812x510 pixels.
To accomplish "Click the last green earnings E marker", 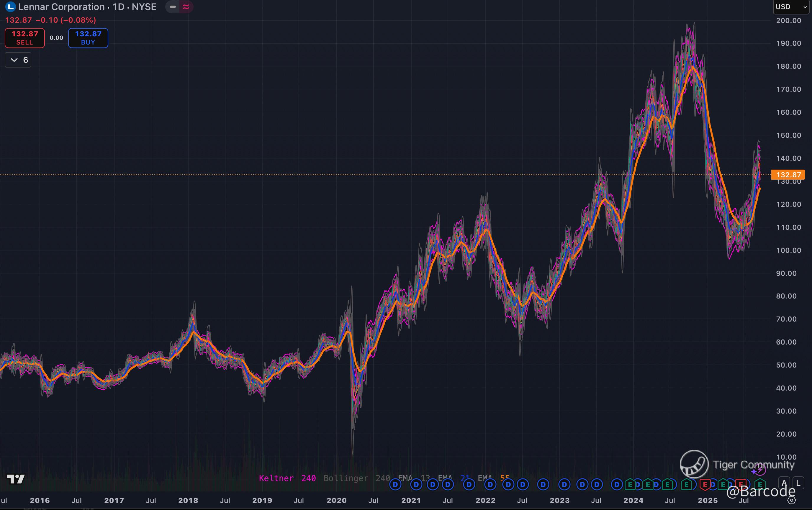I will pyautogui.click(x=760, y=485).
